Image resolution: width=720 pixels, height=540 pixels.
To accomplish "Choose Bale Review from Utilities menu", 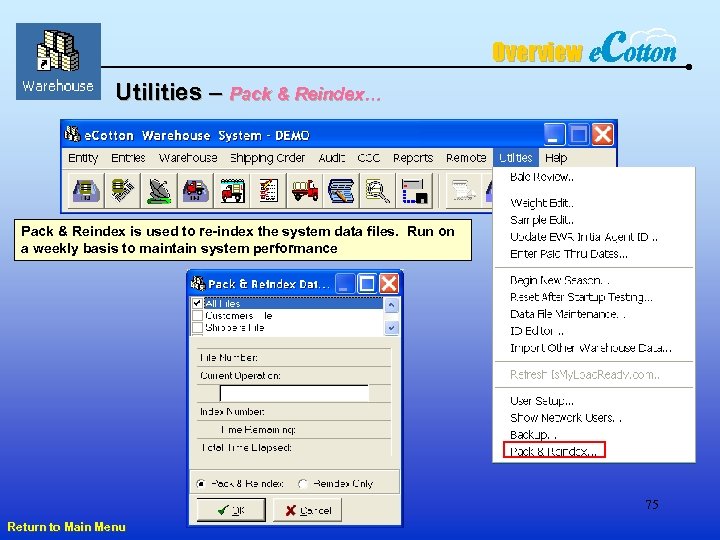I will point(542,177).
